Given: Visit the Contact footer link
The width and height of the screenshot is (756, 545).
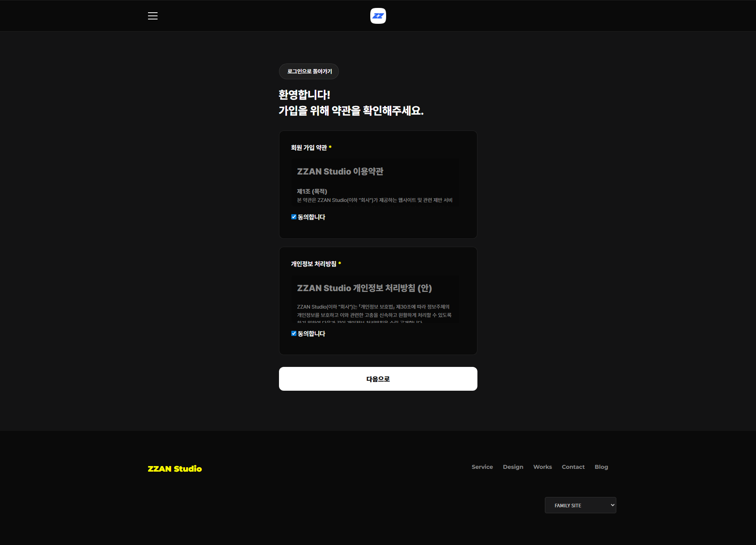Looking at the screenshot, I should tap(573, 467).
